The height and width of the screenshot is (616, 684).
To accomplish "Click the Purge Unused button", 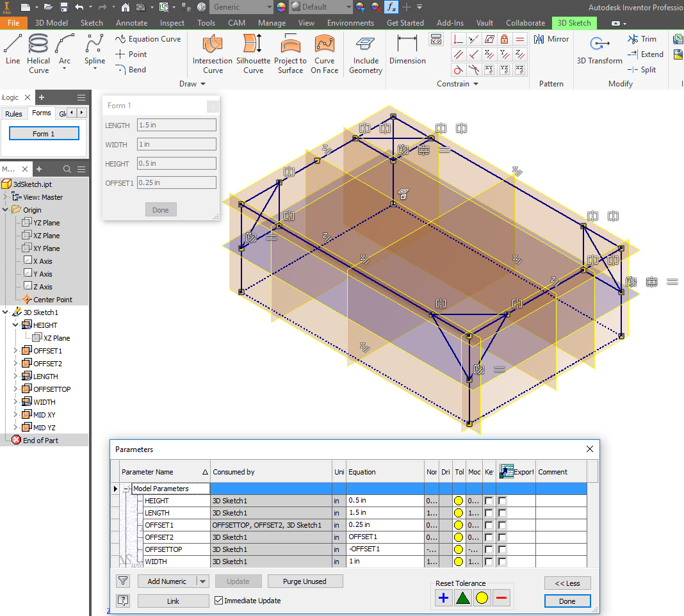I will point(305,581).
